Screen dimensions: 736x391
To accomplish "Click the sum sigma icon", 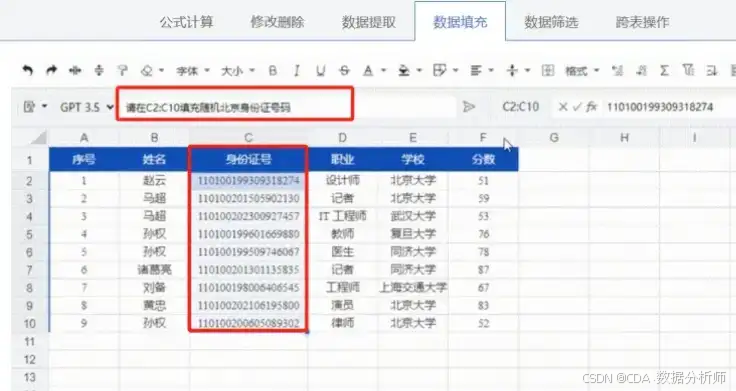I will [664, 71].
